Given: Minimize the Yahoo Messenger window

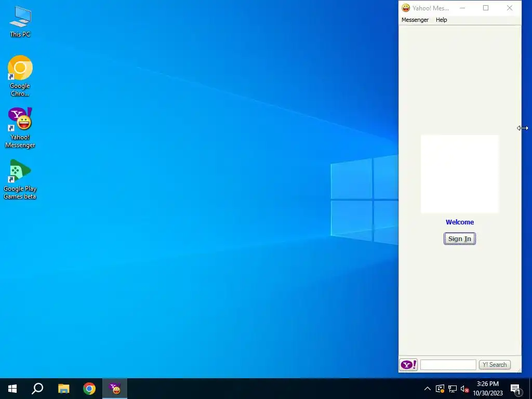Looking at the screenshot, I should coord(462,8).
